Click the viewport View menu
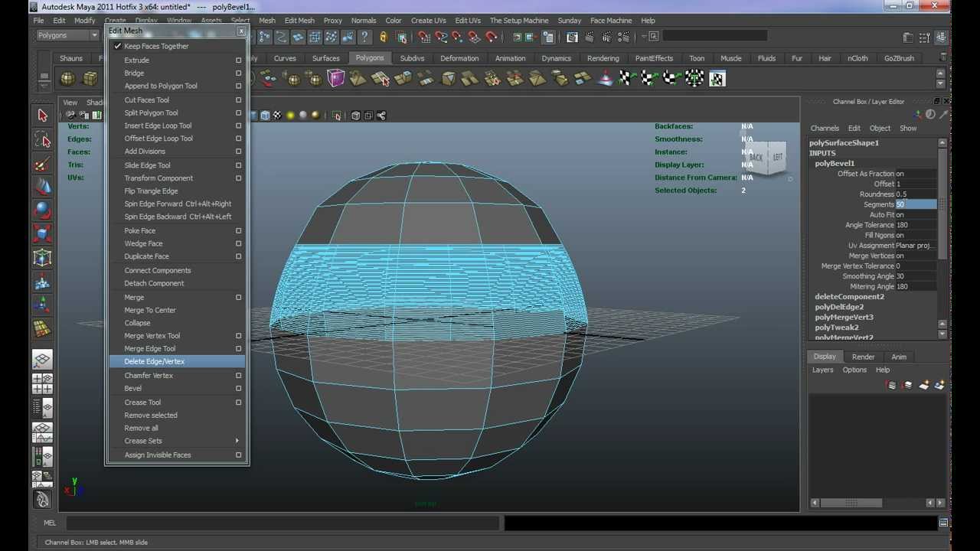The height and width of the screenshot is (551, 980). tap(70, 103)
